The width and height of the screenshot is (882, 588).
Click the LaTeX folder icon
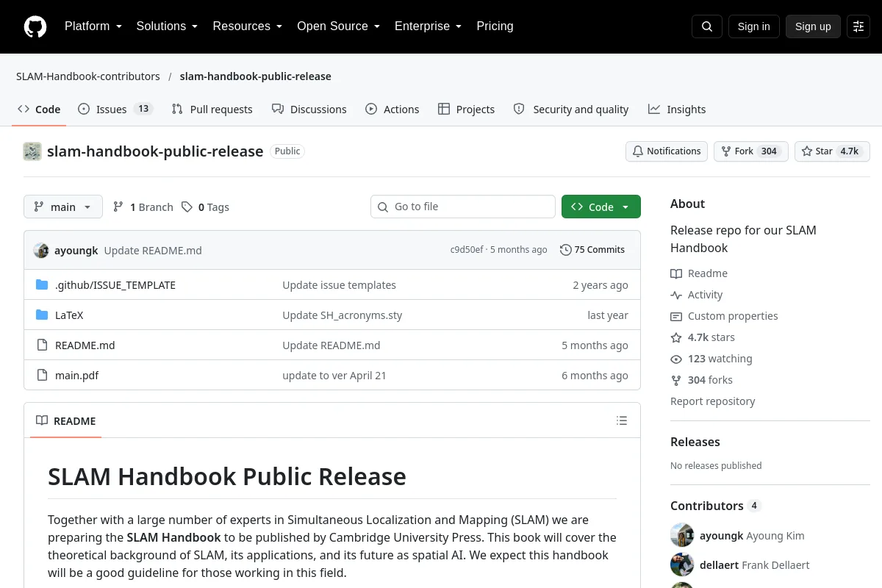tap(42, 315)
